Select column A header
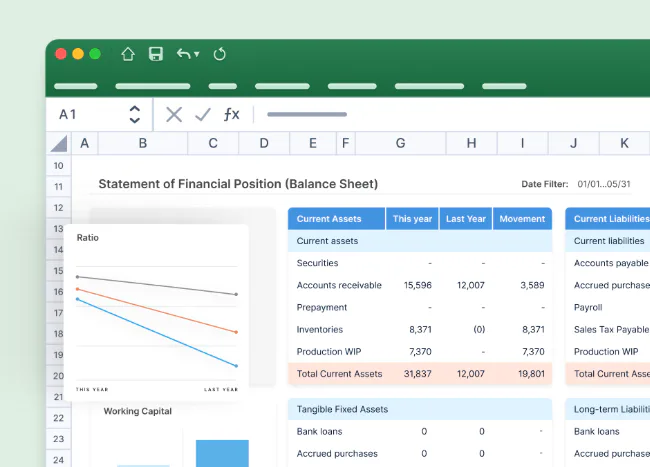650x467 pixels. pos(85,143)
